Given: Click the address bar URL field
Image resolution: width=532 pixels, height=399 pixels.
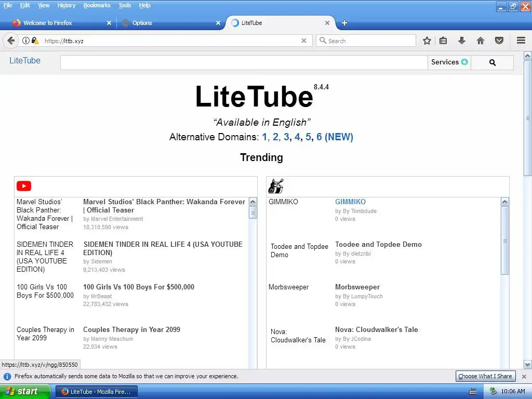Looking at the screenshot, I should click(171, 41).
